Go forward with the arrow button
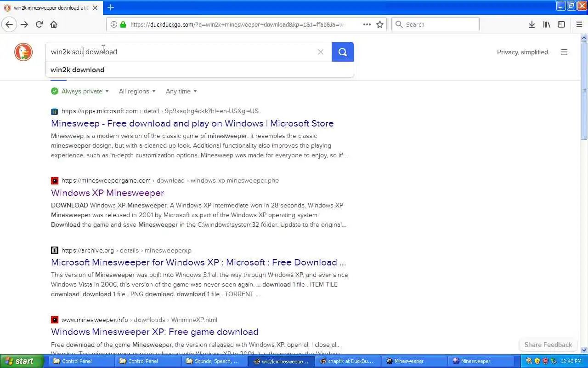This screenshot has height=368, width=588. tap(24, 24)
